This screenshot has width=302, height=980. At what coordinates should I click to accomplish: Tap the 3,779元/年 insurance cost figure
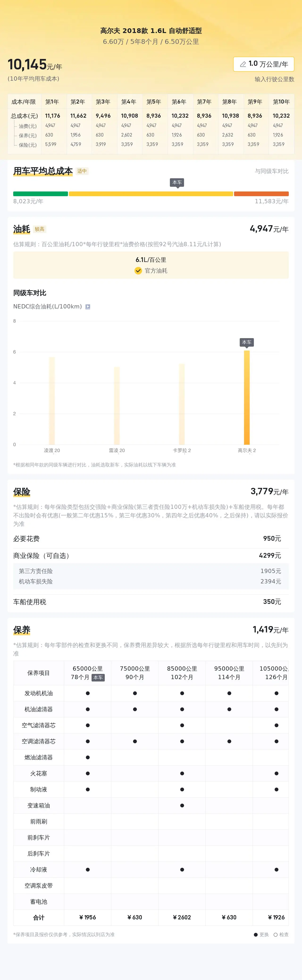pyautogui.click(x=269, y=491)
